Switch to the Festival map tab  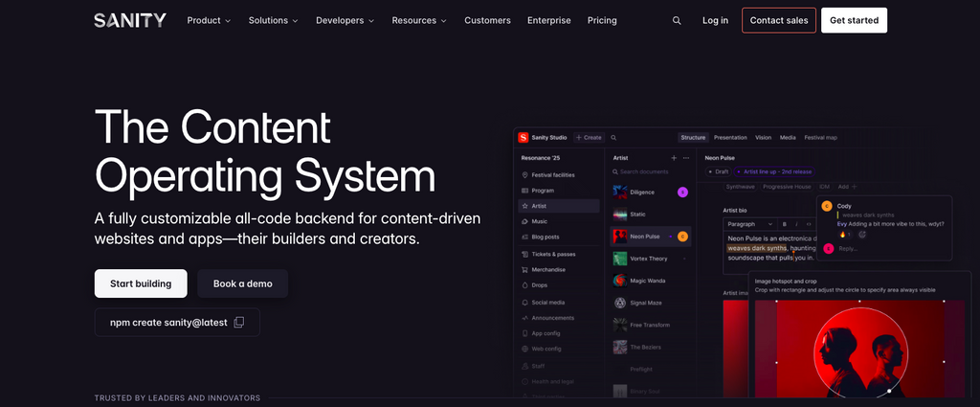click(820, 138)
